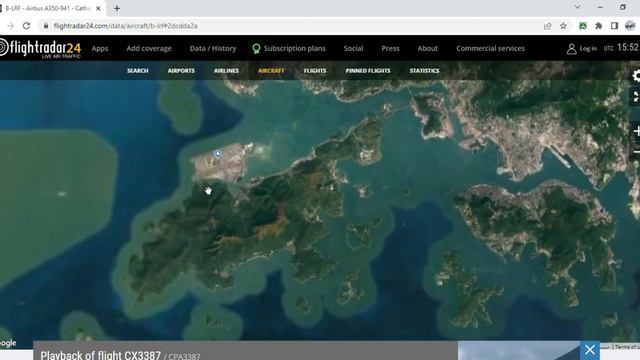Screen dimensions: 640x360
Task: Open the Terms of Use link
Action: coord(626,347)
